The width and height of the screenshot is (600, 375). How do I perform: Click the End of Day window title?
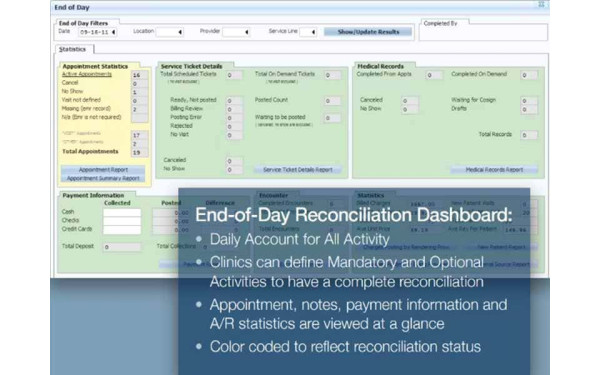72,7
